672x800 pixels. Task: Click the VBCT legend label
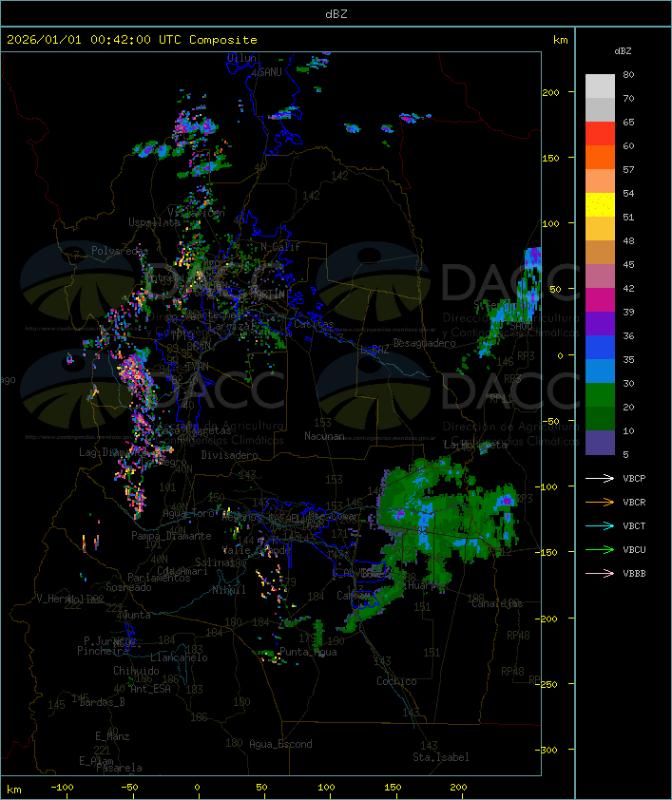click(x=634, y=526)
